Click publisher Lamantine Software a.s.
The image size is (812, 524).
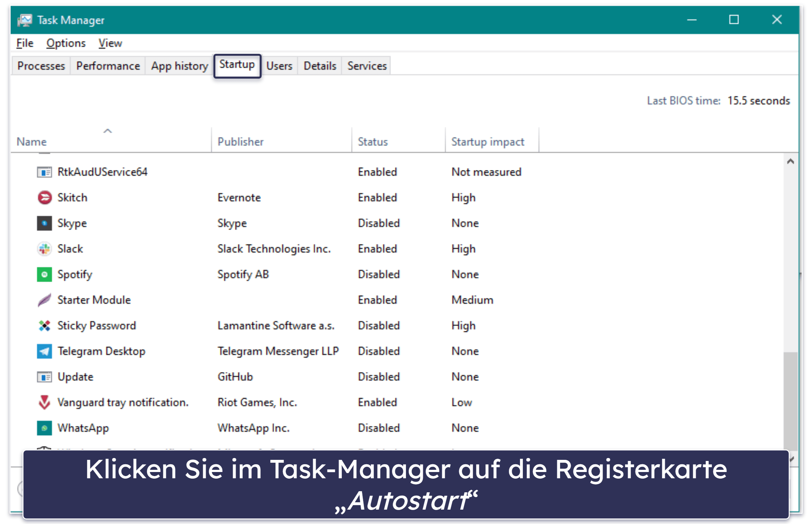[276, 326]
